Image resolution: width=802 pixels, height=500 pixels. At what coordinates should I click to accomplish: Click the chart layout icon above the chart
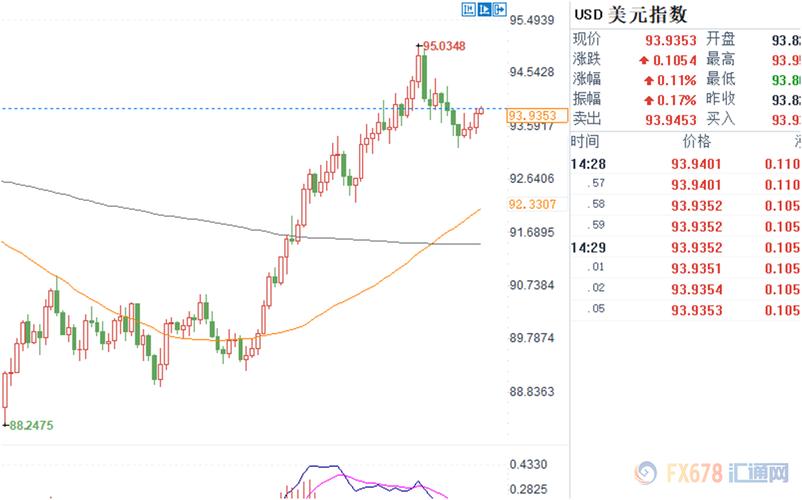point(468,9)
